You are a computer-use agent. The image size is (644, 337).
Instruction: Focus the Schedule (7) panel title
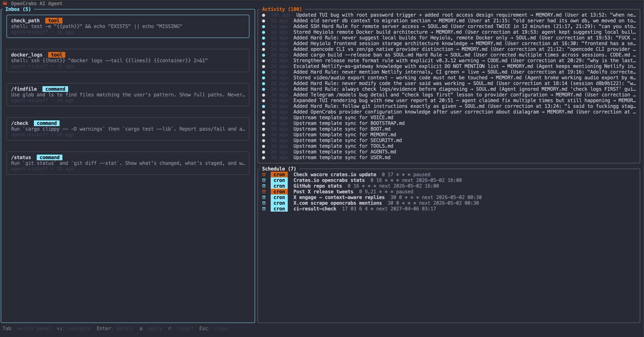coord(279,169)
